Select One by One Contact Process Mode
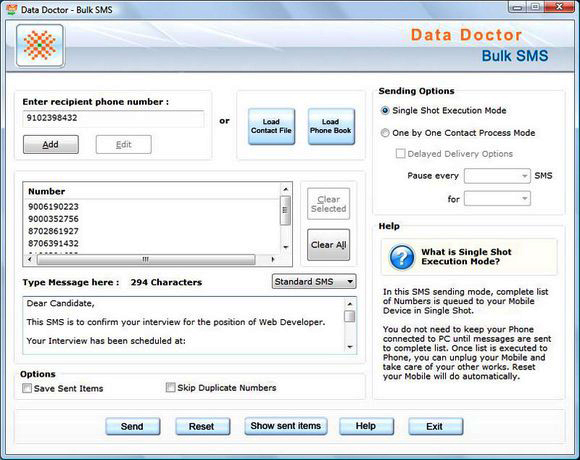580x460 pixels. click(x=385, y=133)
